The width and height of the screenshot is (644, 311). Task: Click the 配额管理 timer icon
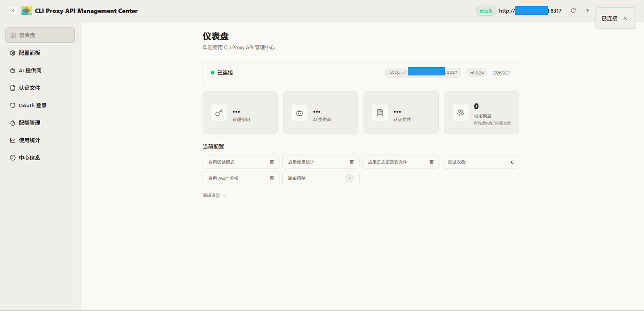click(x=13, y=123)
